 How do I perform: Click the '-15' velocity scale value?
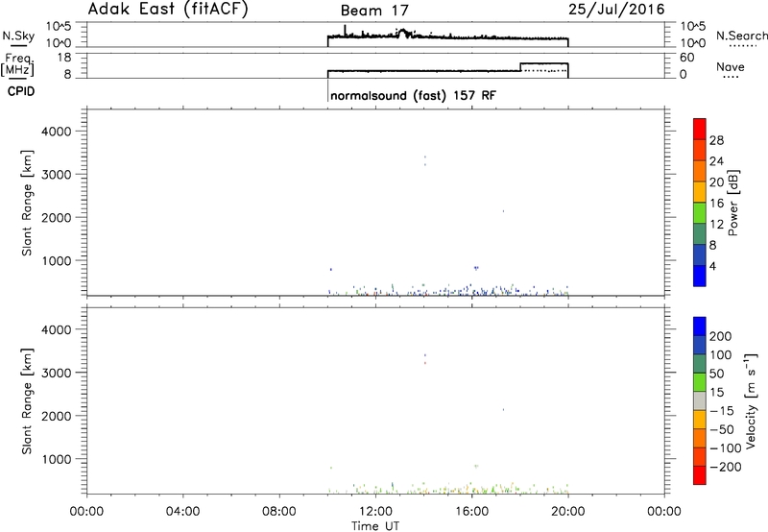721,410
